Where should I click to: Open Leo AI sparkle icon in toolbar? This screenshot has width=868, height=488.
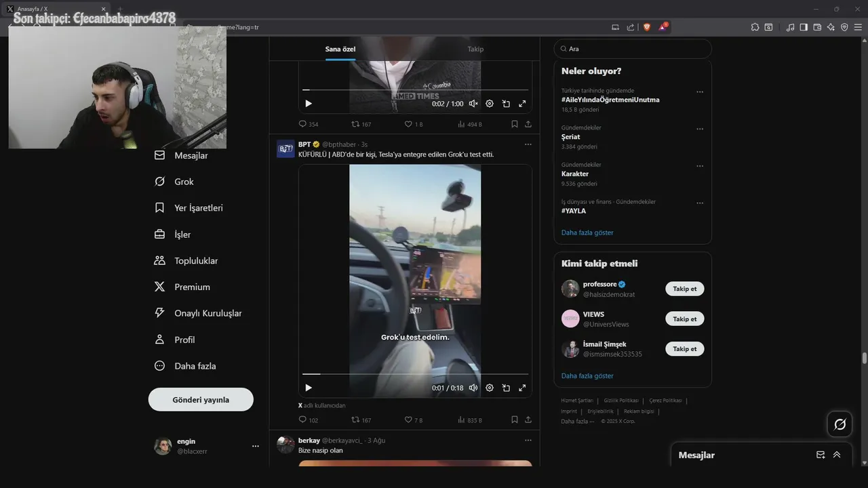pyautogui.click(x=831, y=27)
